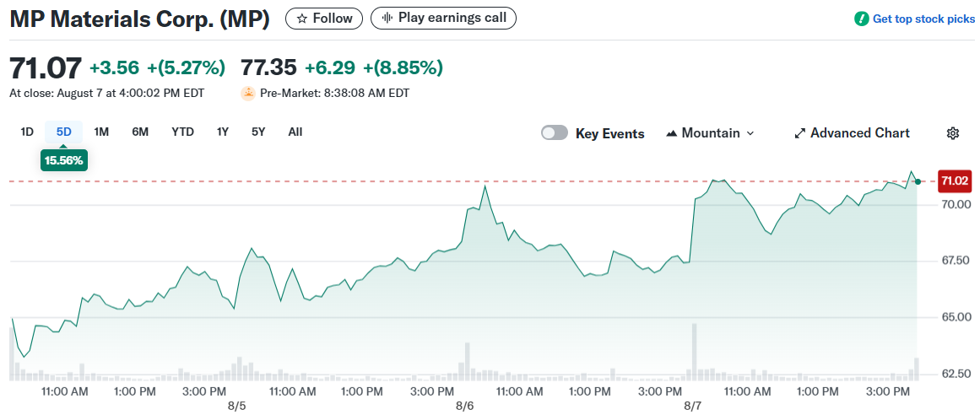This screenshot has width=980, height=415.
Task: Click the star icon in Follow button
Action: (x=302, y=18)
